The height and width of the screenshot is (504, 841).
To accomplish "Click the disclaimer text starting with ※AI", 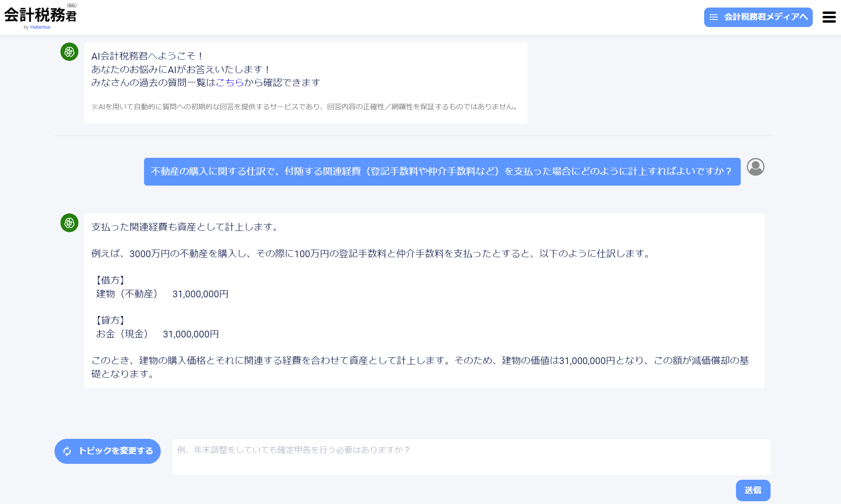I will click(305, 107).
